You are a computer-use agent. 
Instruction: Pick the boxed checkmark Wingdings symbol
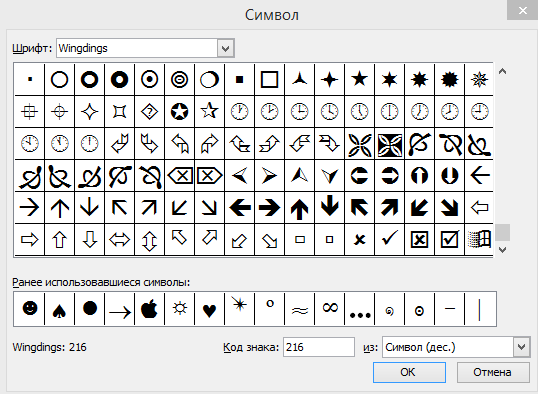pyautogui.click(x=449, y=239)
